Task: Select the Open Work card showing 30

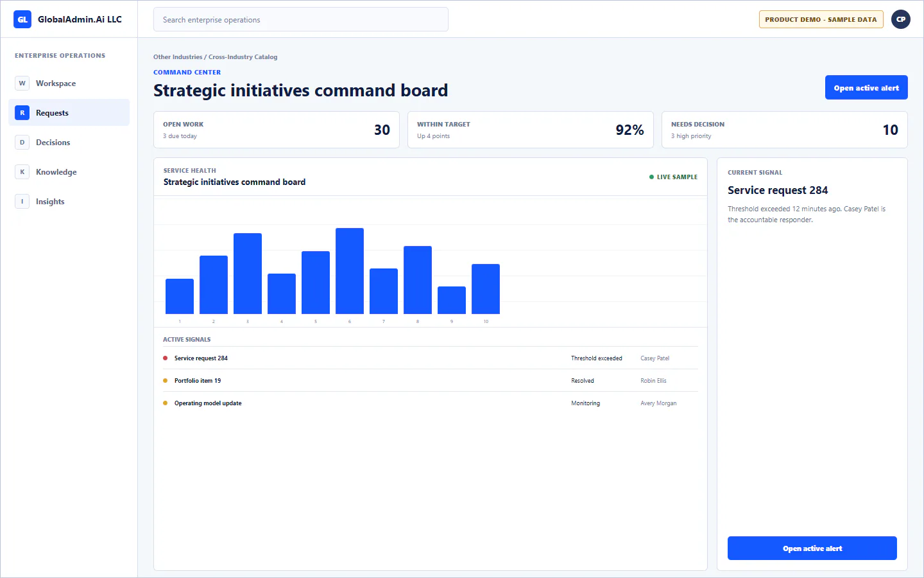Action: pyautogui.click(x=277, y=130)
